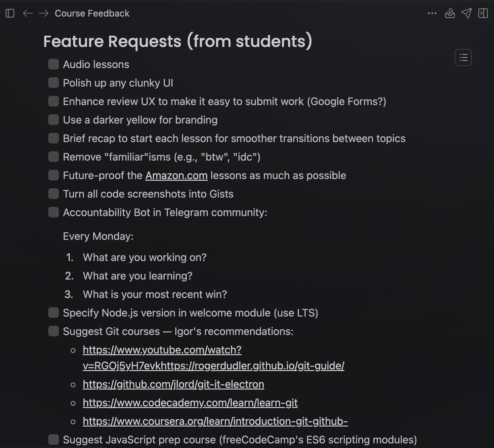Click the Course Feedback title in header
Viewport: 494px width, 448px height.
[x=92, y=13]
